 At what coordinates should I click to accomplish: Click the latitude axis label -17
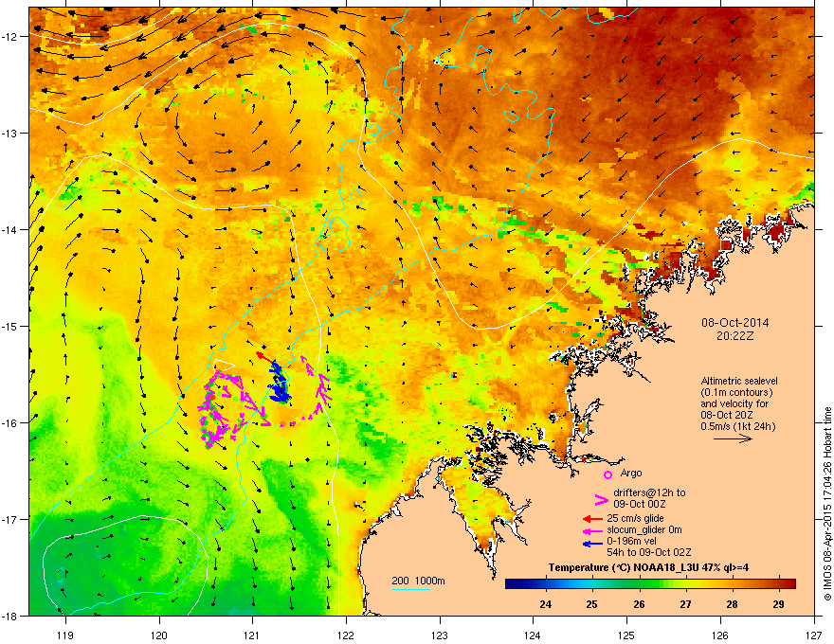pos(10,519)
